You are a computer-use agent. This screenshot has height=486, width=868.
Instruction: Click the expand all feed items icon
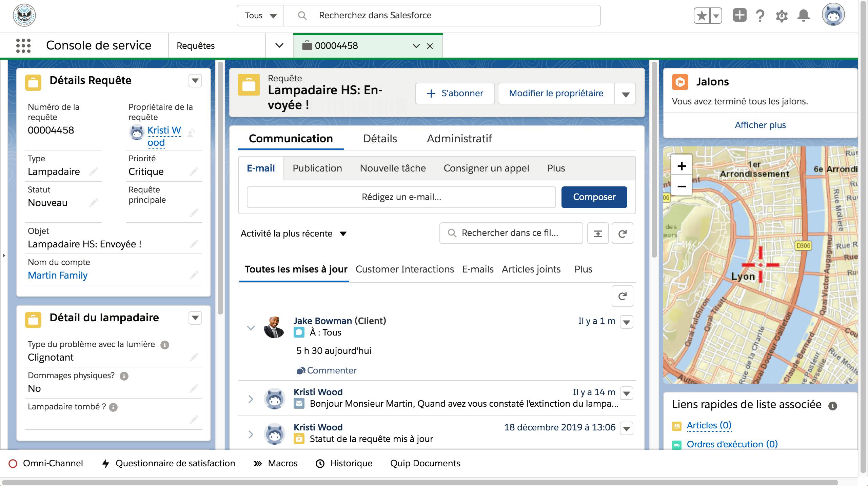tap(598, 233)
